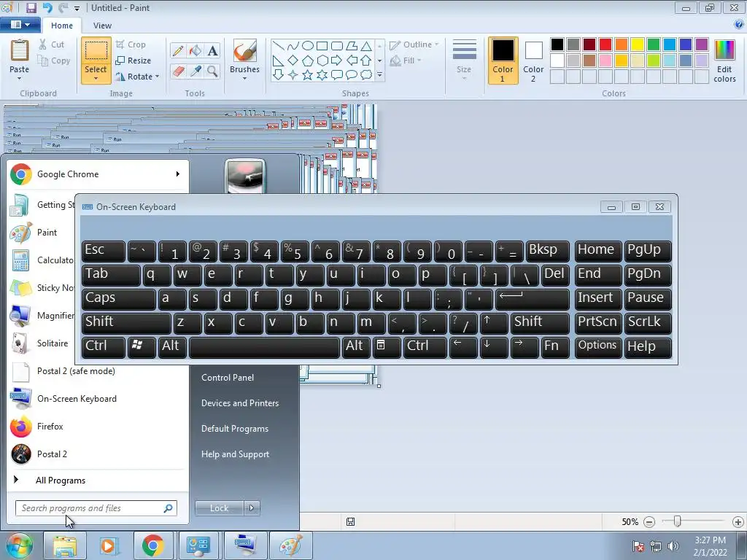Open Control Panel in Start menu
Image resolution: width=747 pixels, height=560 pixels.
tap(228, 378)
